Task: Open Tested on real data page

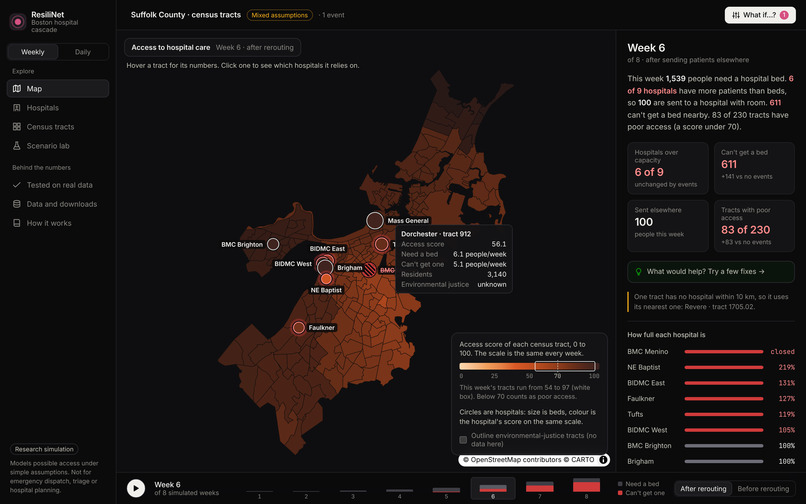Action: [x=58, y=185]
